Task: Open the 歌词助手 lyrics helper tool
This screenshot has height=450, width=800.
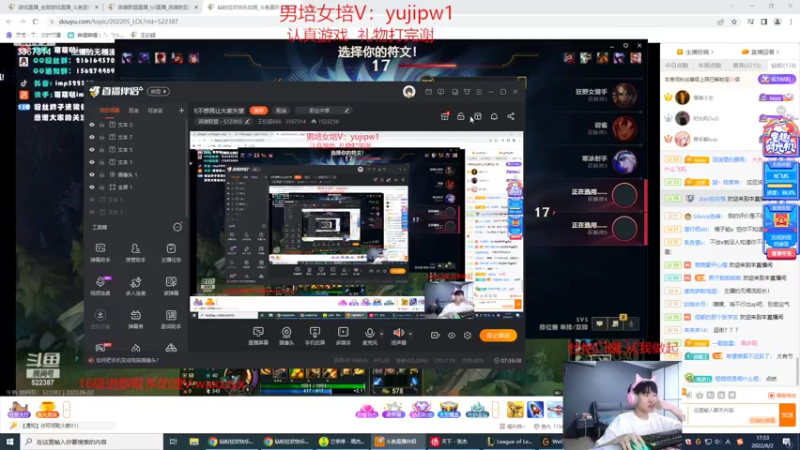Action: click(x=171, y=319)
